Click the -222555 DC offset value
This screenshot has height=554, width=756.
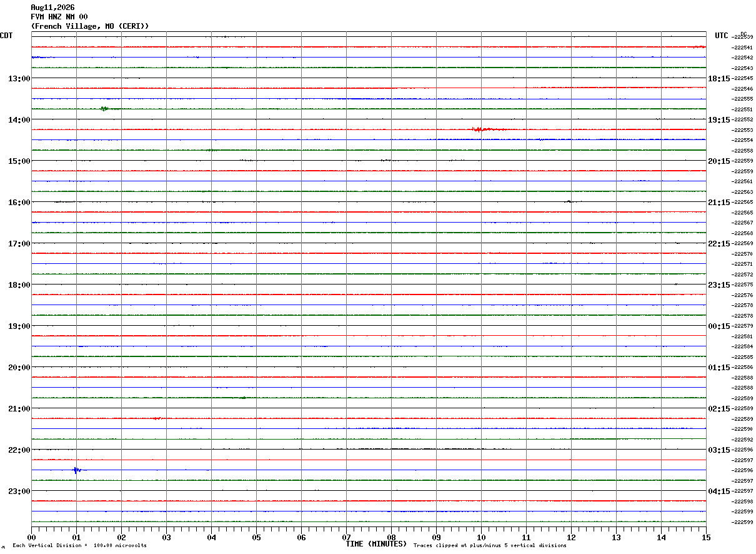[743, 99]
